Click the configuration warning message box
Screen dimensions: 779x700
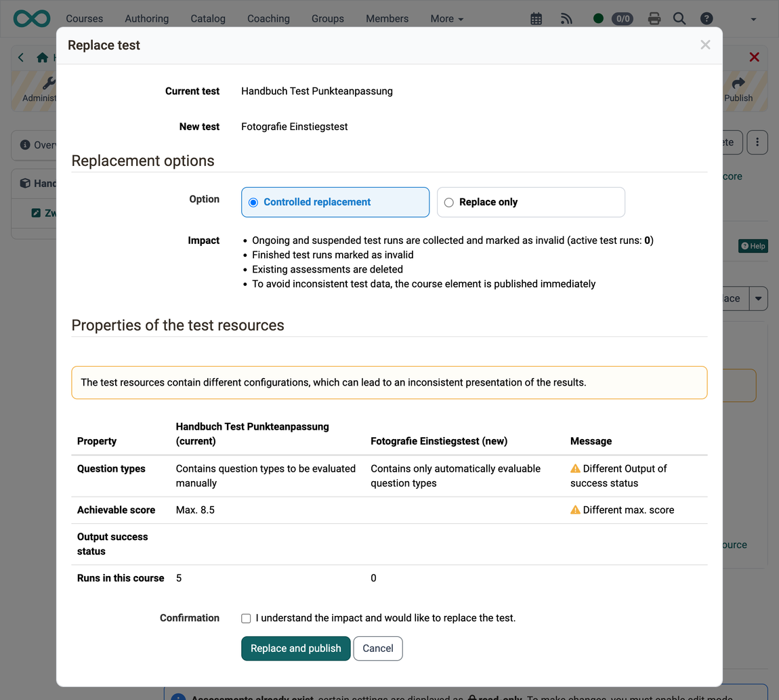(389, 383)
